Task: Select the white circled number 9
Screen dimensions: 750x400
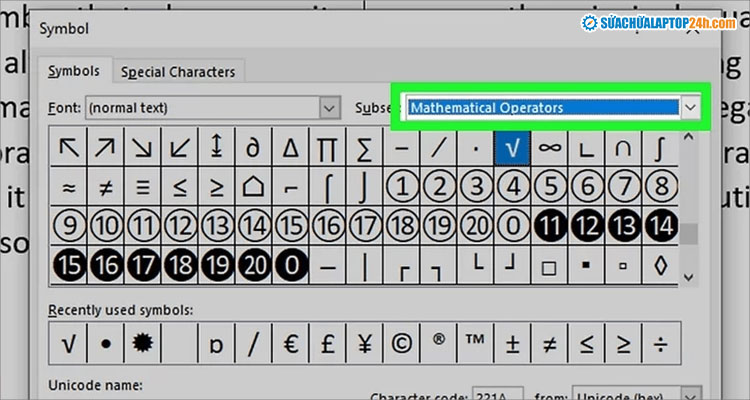Action: point(69,226)
